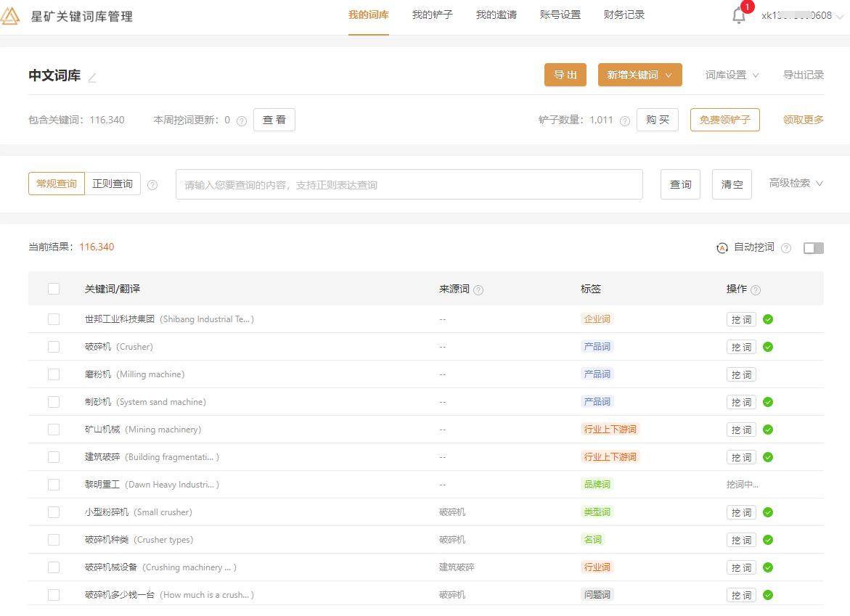Viewport: 850px width, 616px height.
Task: Click the 自动挖词 circular-A refresh icon
Action: 722,248
